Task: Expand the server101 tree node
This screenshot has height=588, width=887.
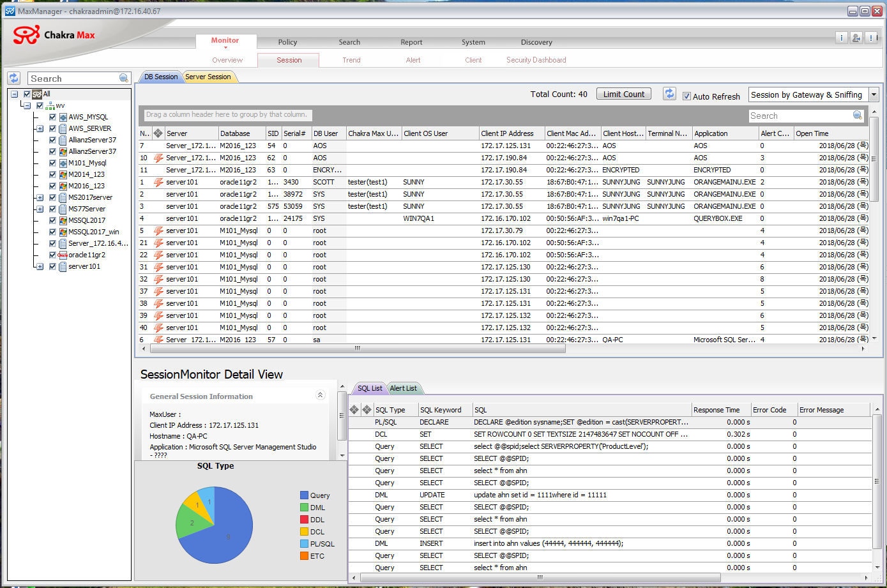Action: [x=40, y=266]
